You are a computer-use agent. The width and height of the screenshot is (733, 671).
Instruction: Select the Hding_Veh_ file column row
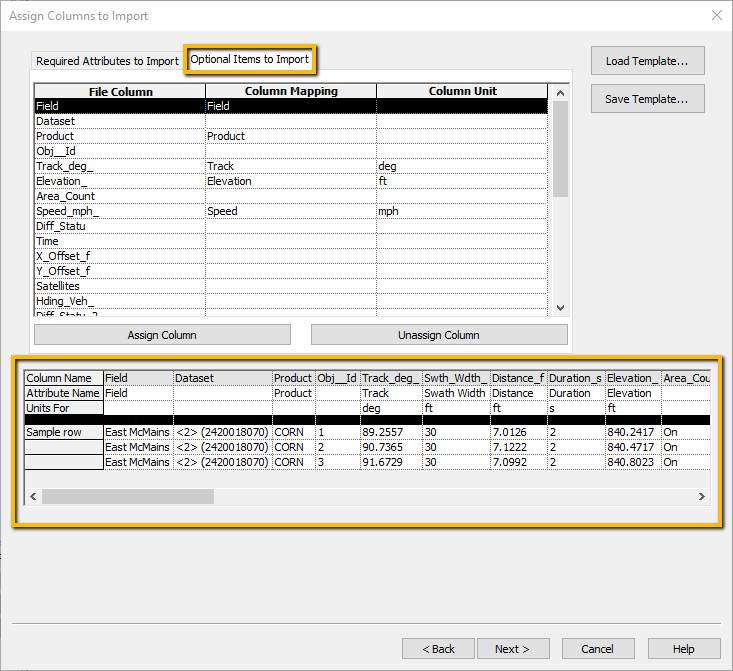[x=291, y=301]
